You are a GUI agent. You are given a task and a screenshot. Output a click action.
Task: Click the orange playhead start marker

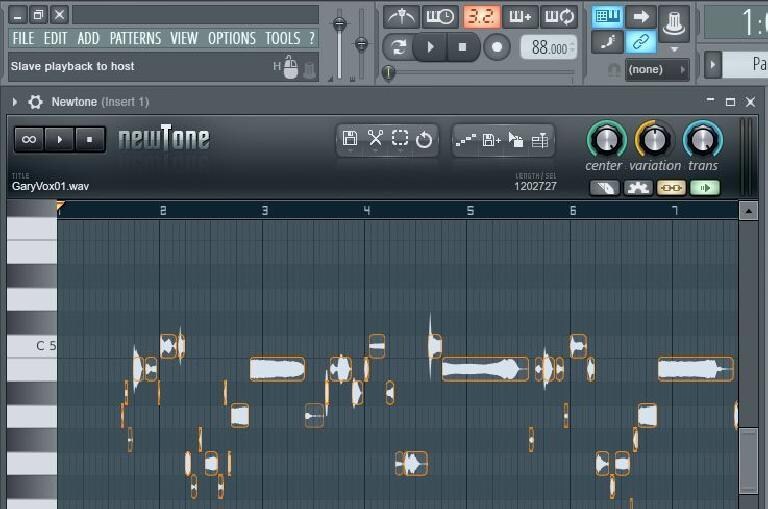pyautogui.click(x=60, y=206)
